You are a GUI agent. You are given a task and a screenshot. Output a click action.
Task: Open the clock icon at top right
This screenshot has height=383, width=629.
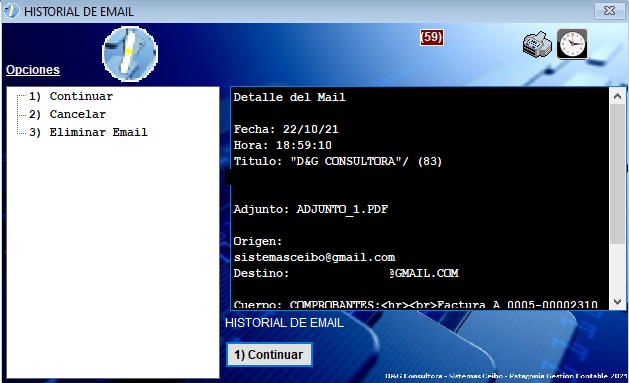click(572, 44)
